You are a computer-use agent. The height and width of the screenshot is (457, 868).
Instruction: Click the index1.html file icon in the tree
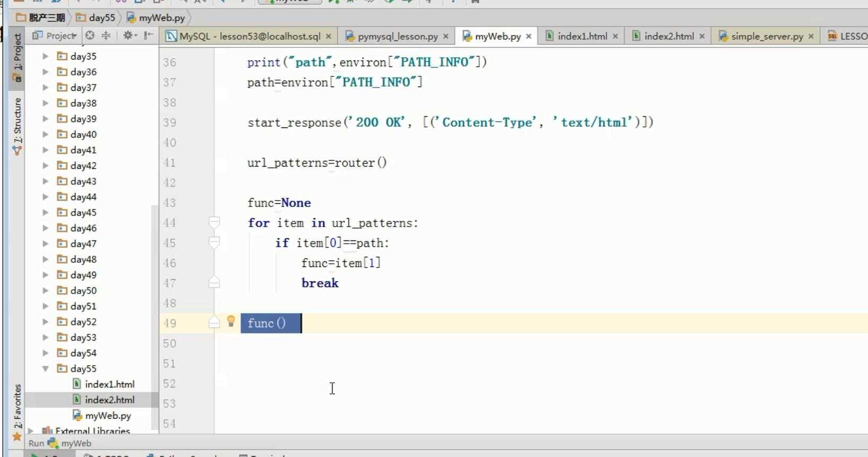[x=77, y=384]
